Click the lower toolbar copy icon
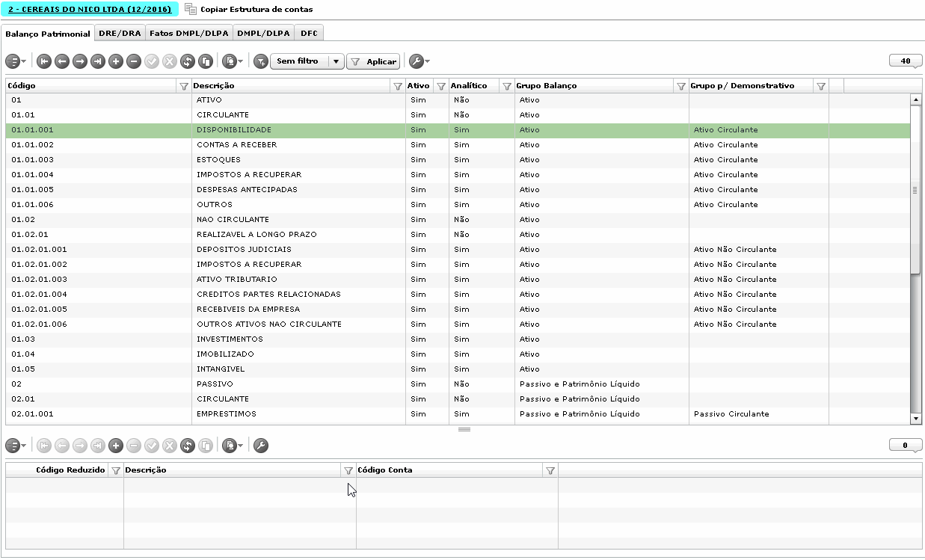The width and height of the screenshot is (925, 560). 206,446
